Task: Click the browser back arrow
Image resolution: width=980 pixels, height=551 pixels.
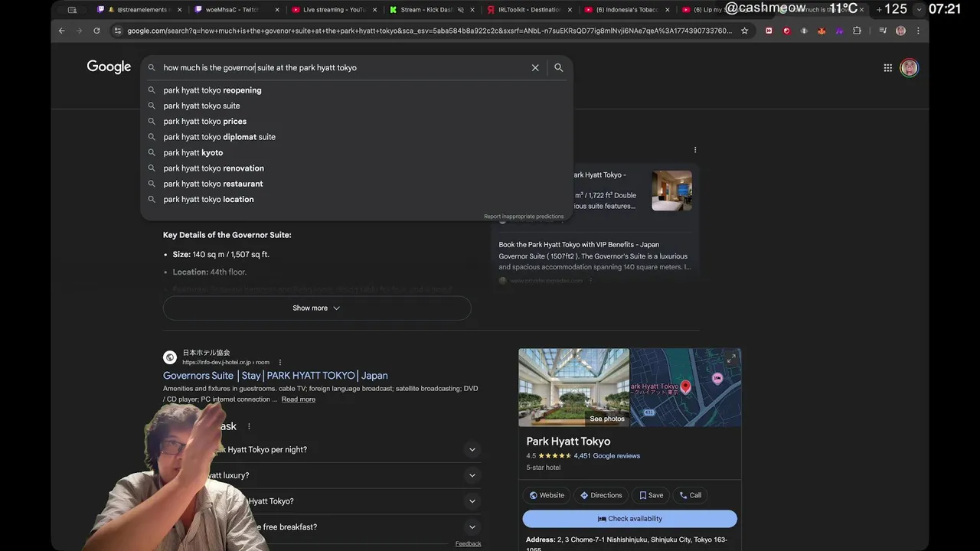Action: click(x=62, y=31)
